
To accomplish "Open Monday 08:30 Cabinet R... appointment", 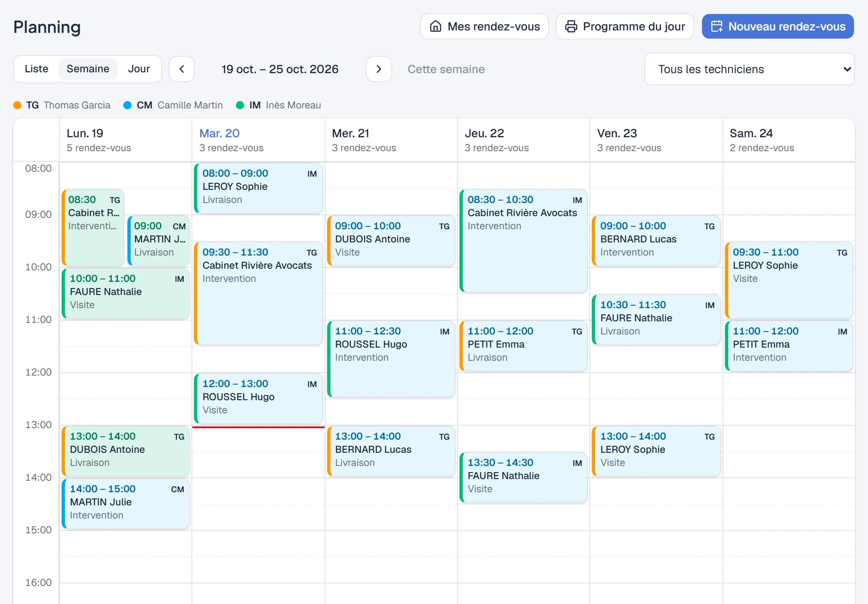I will point(93,228).
